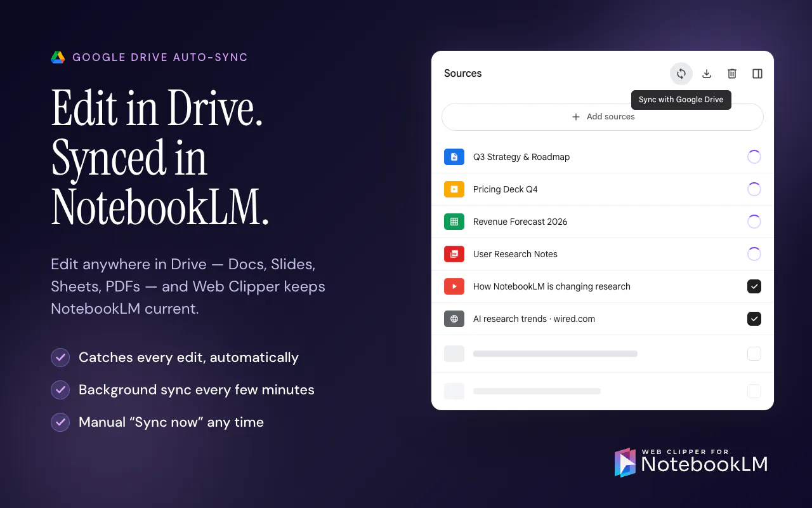Click checkmark beside Catches every edit
Screen dimensions: 812x508
60,358
